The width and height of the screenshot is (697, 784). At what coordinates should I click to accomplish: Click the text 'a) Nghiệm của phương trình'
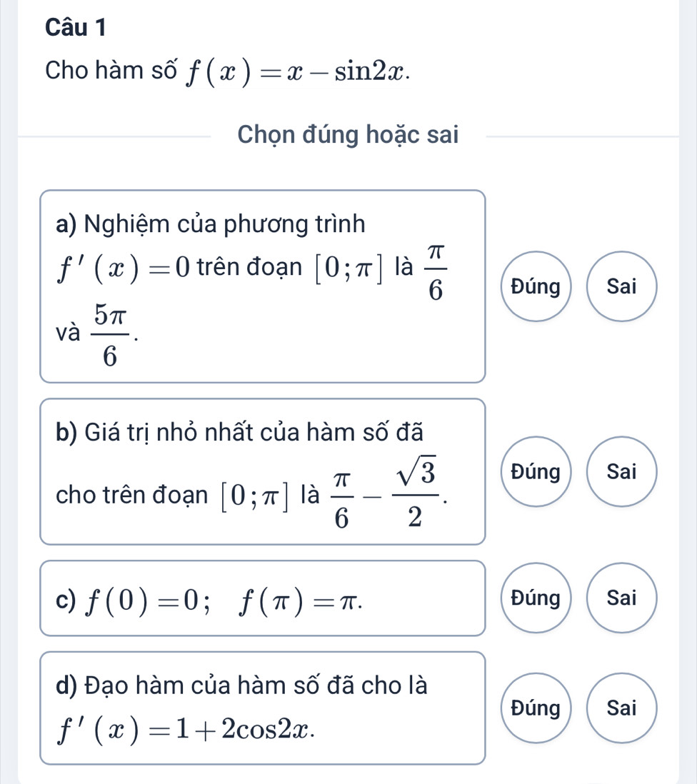point(209,223)
